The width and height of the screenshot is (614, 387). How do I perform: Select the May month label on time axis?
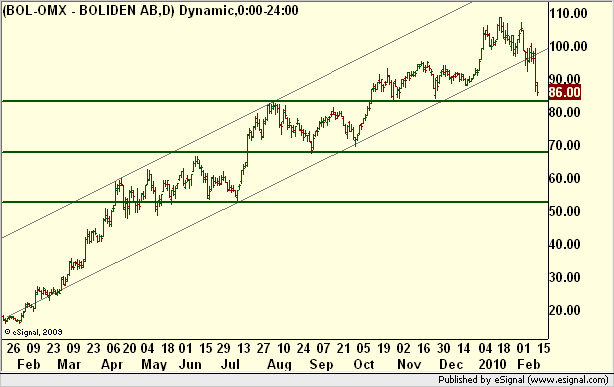pyautogui.click(x=154, y=365)
